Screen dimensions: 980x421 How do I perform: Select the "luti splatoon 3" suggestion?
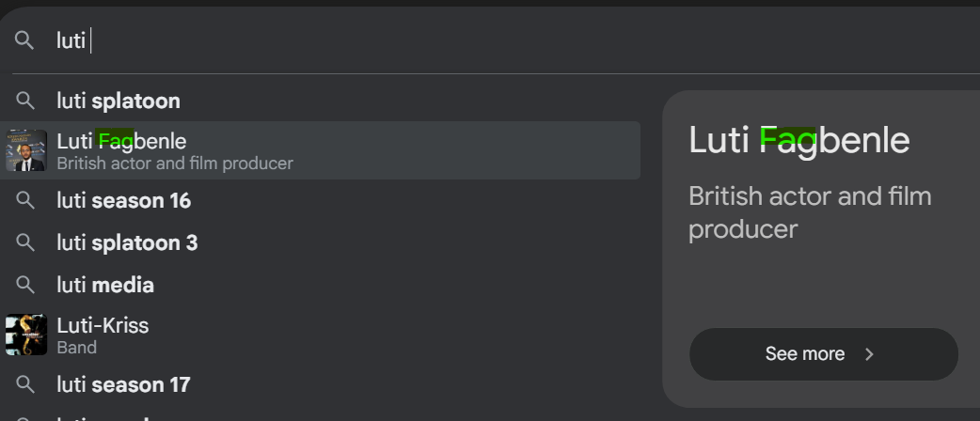pyautogui.click(x=127, y=242)
